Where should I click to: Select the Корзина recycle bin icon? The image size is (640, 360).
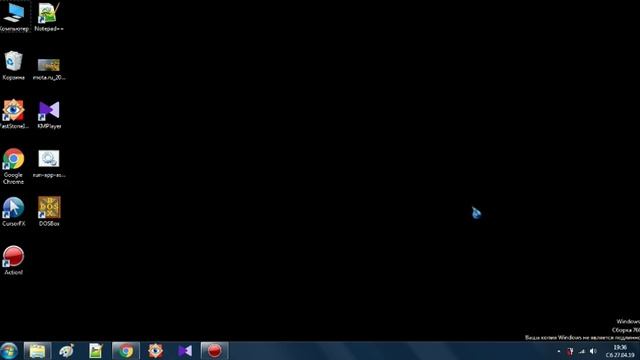[13, 65]
